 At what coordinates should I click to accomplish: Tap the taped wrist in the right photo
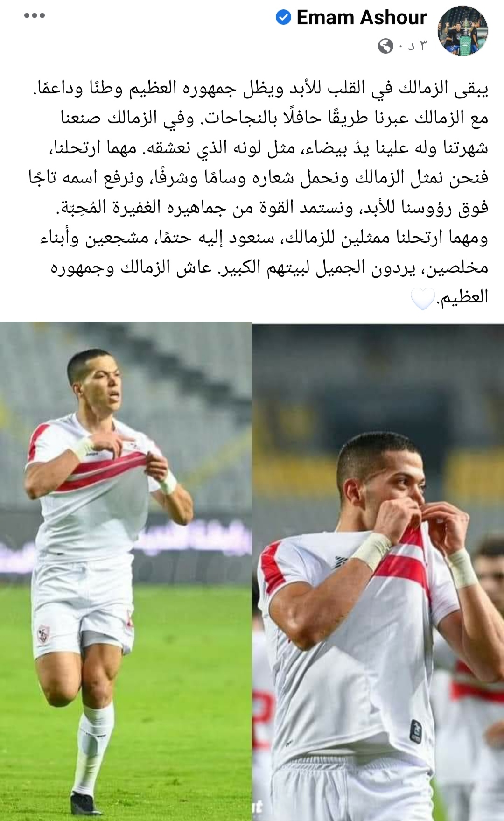click(x=372, y=550)
